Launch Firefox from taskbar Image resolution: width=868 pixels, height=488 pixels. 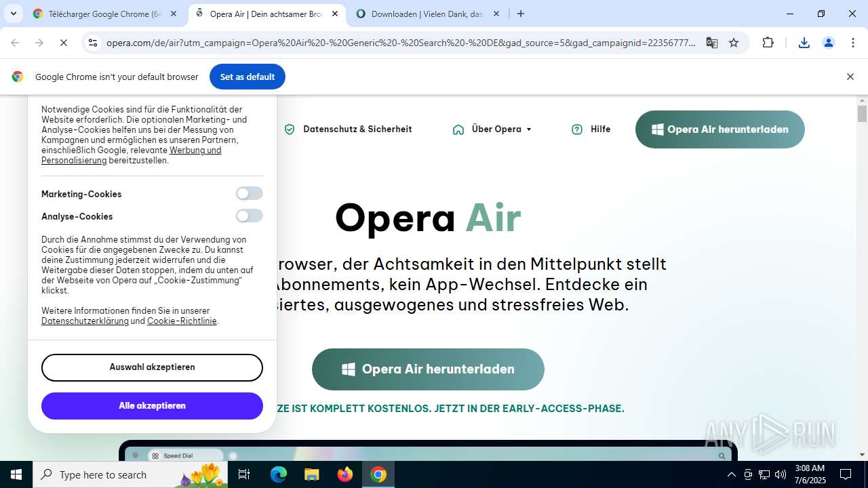345,474
